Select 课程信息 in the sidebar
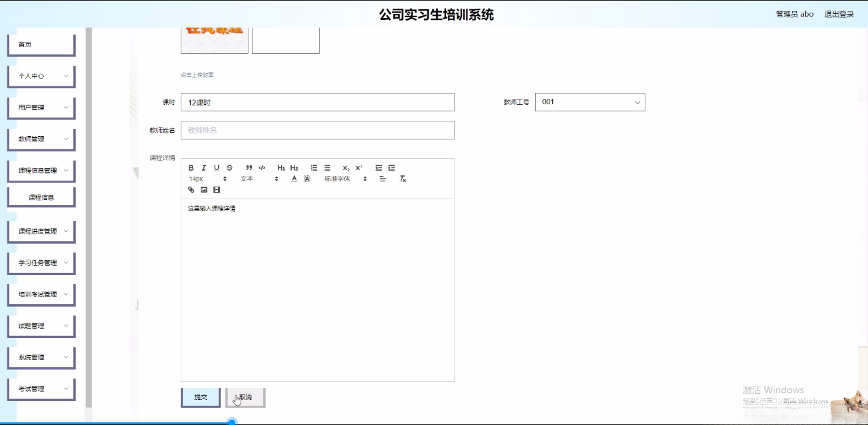 coord(41,196)
